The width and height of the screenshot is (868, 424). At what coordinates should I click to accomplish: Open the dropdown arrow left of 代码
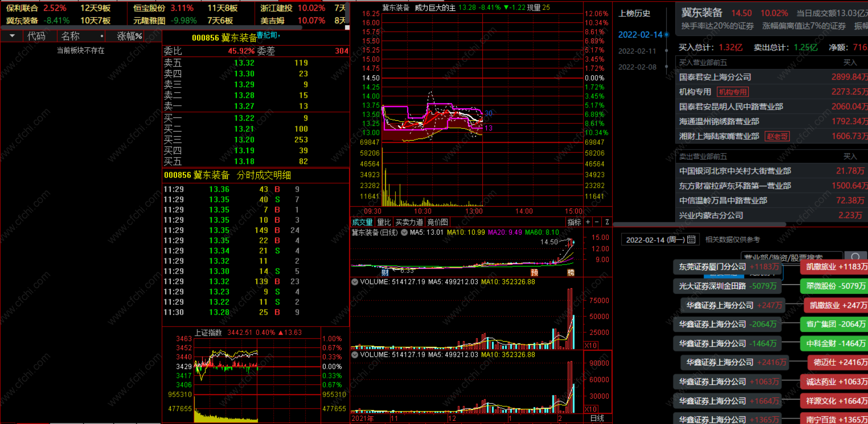point(12,36)
